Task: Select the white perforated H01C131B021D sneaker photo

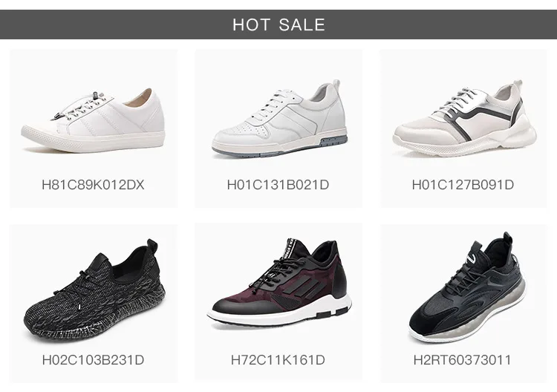Action: [279, 118]
